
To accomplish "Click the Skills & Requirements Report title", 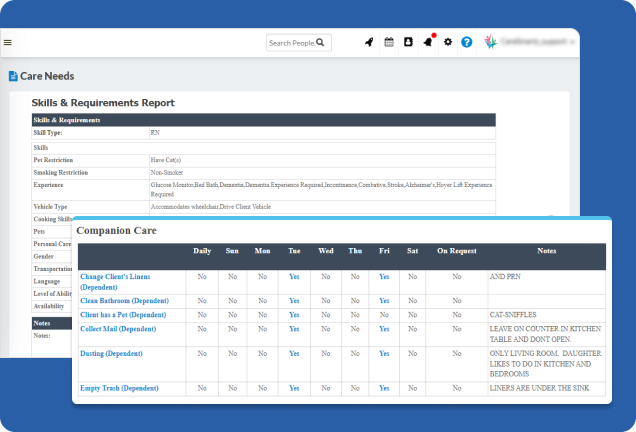I will (x=103, y=103).
